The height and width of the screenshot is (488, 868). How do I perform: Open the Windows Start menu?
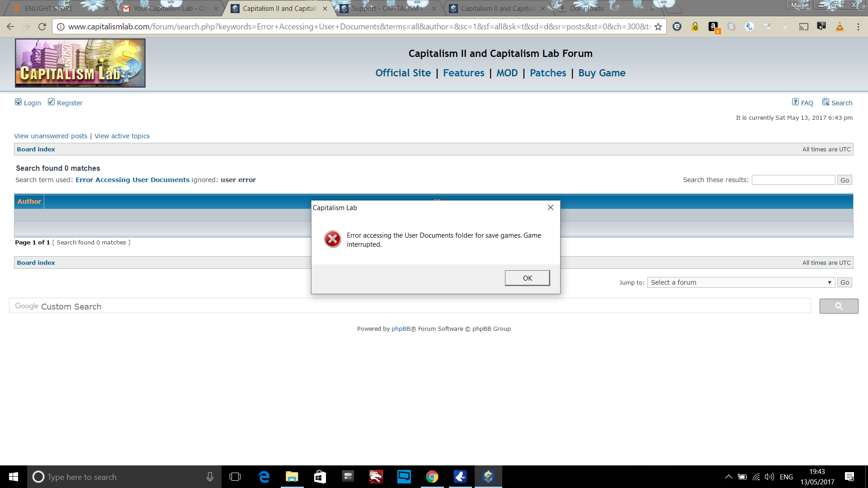pyautogui.click(x=14, y=477)
